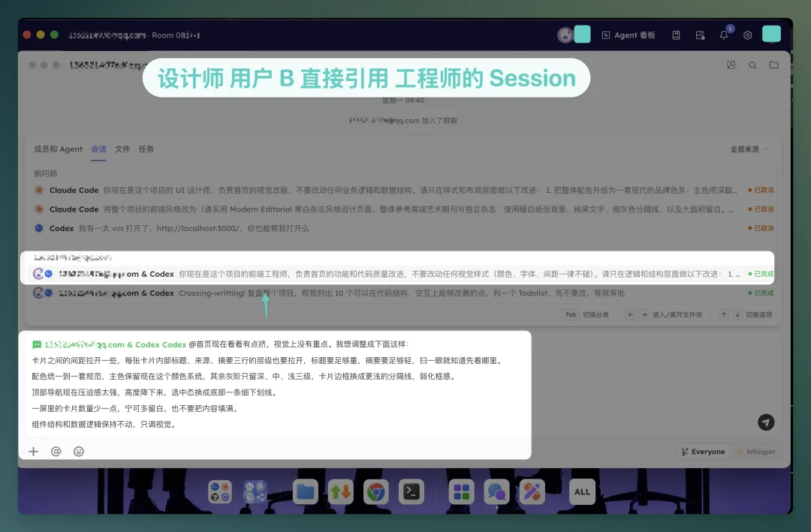The height and width of the screenshot is (532, 811).
Task: Select Codex session starting Crossing-writting
Action: point(402,293)
